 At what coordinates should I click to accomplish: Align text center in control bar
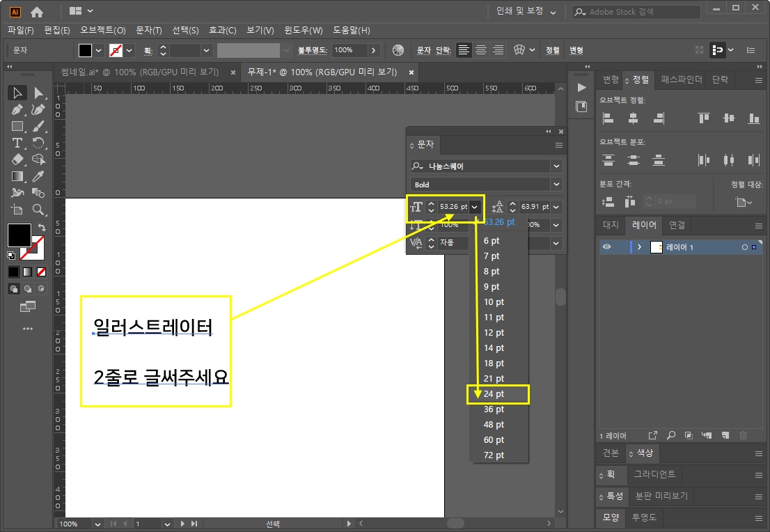(x=481, y=50)
